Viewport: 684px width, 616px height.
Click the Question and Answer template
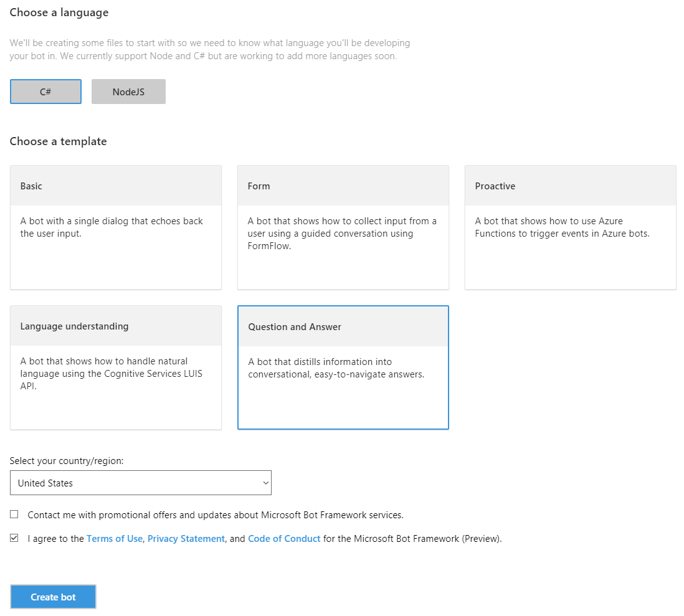click(x=343, y=367)
